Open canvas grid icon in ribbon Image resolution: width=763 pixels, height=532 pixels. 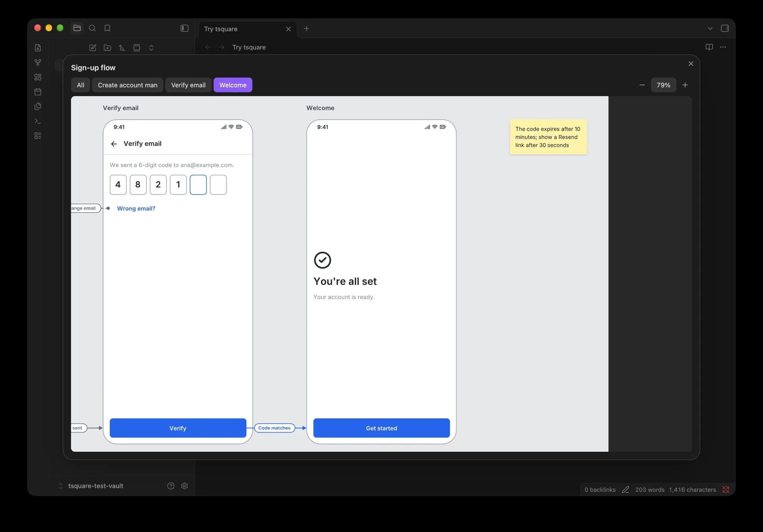[x=38, y=77]
